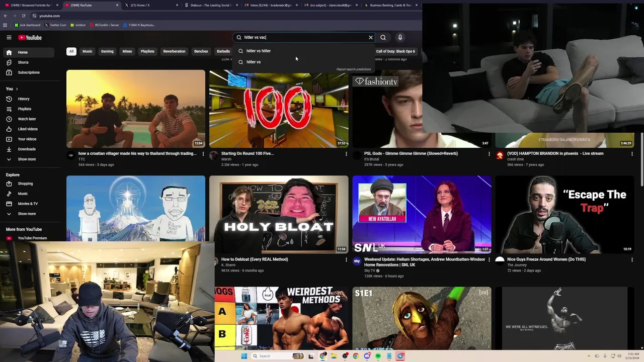Open Downloads in the sidebar
The image size is (644, 362).
[x=29, y=149]
